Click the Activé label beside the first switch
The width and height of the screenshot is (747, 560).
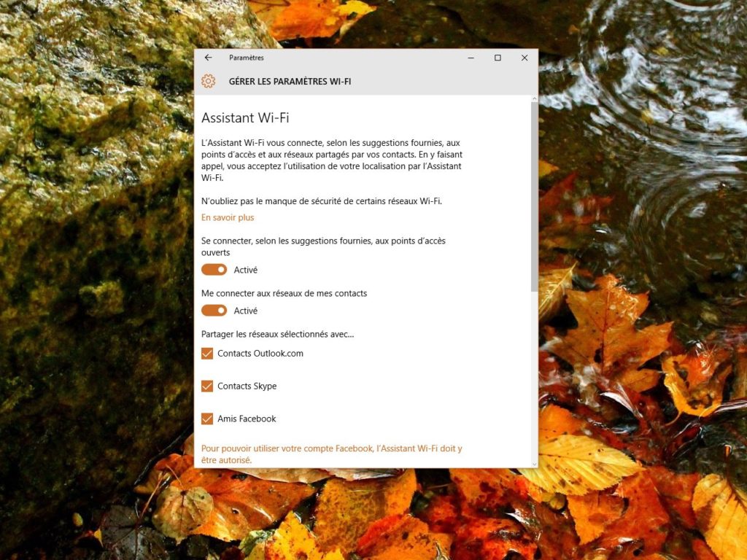[x=245, y=269]
